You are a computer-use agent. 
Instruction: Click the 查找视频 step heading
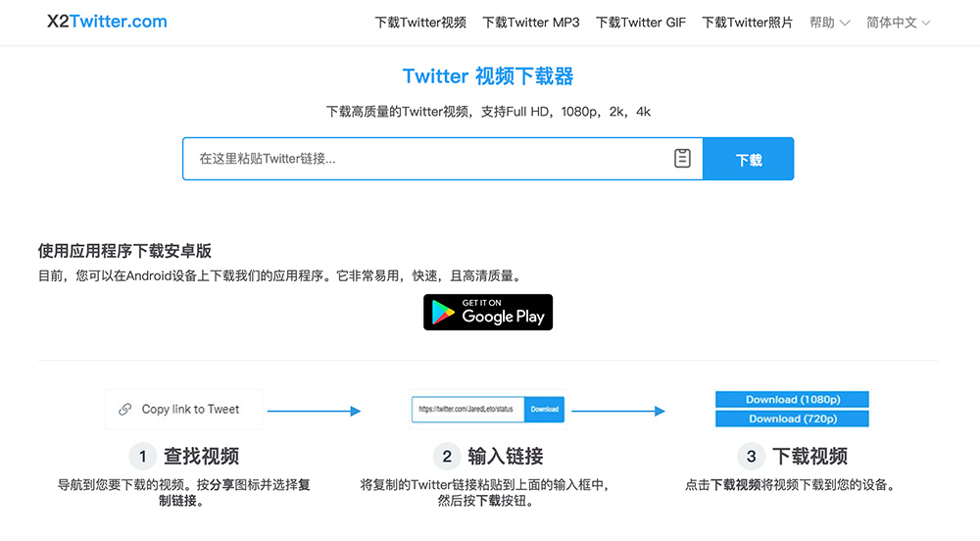pos(201,456)
